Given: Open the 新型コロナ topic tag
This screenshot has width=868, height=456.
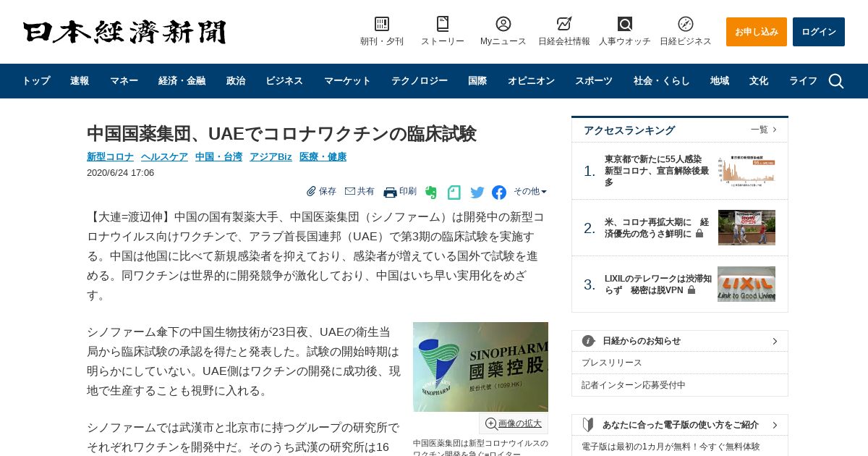Looking at the screenshot, I should tap(110, 156).
